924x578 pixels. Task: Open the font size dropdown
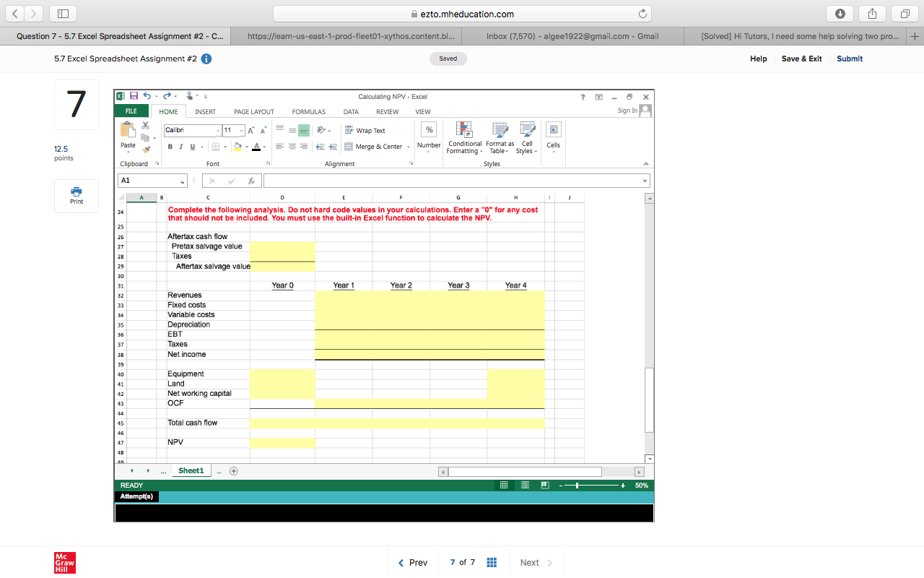click(241, 130)
